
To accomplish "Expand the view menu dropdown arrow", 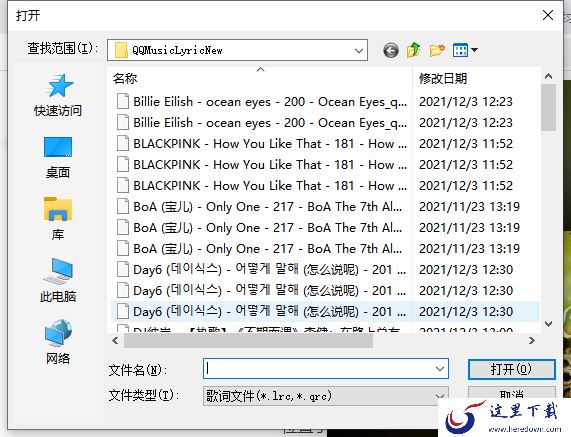I will (474, 50).
